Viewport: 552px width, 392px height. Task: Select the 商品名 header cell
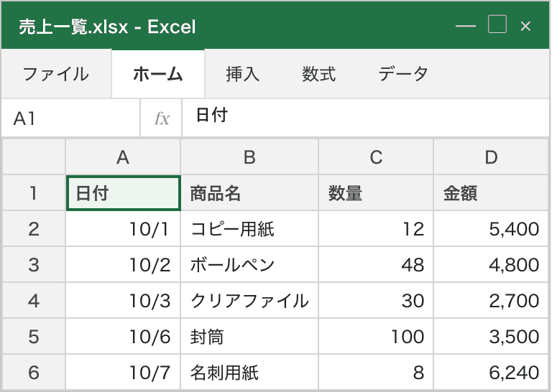(x=249, y=192)
